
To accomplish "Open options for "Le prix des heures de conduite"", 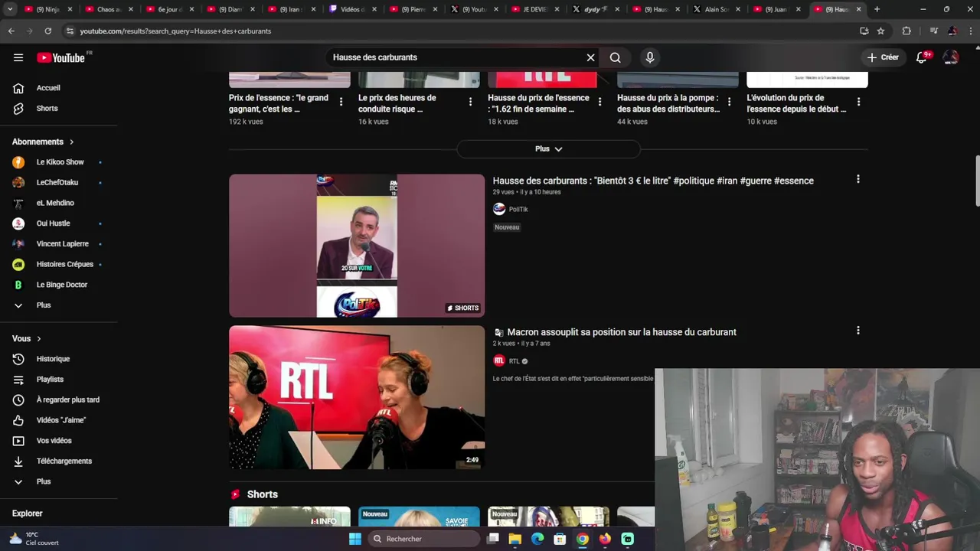I will pos(470,102).
